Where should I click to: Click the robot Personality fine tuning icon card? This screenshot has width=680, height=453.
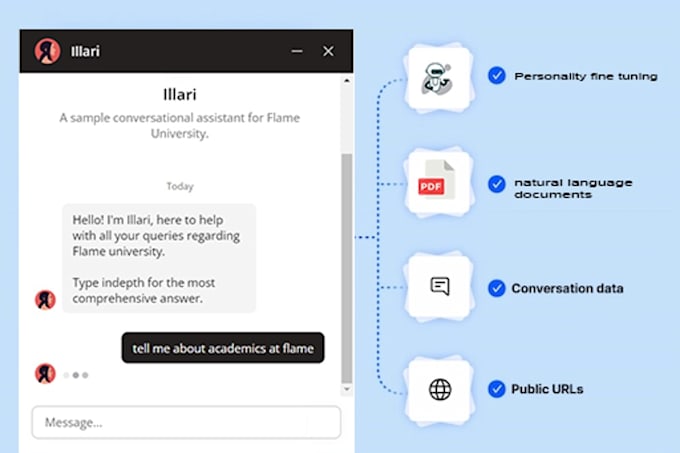coord(438,78)
